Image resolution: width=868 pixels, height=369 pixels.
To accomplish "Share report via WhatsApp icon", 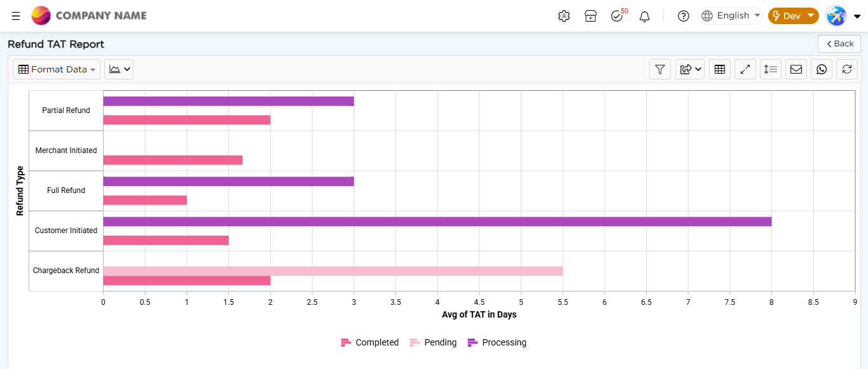I will click(x=822, y=69).
